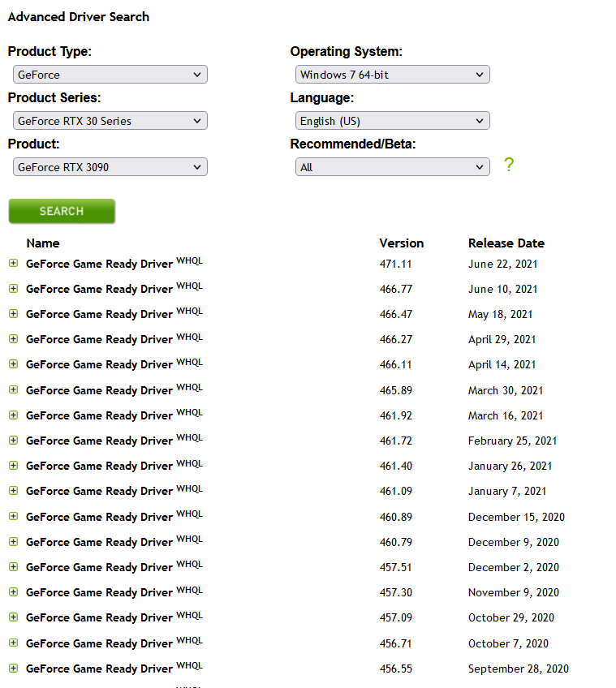This screenshot has width=616, height=688.
Task: Click version number 460.89
Action: pyautogui.click(x=395, y=517)
